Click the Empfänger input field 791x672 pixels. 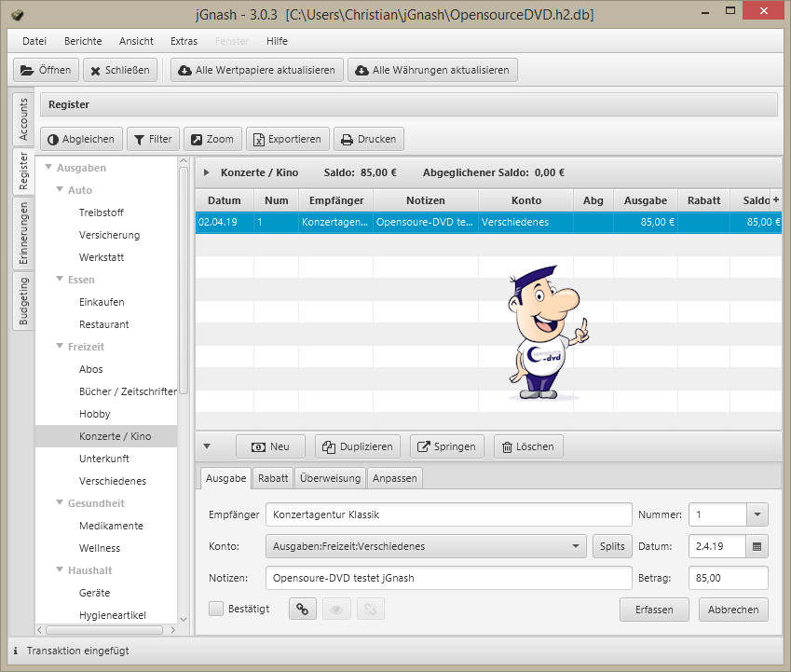click(x=448, y=514)
